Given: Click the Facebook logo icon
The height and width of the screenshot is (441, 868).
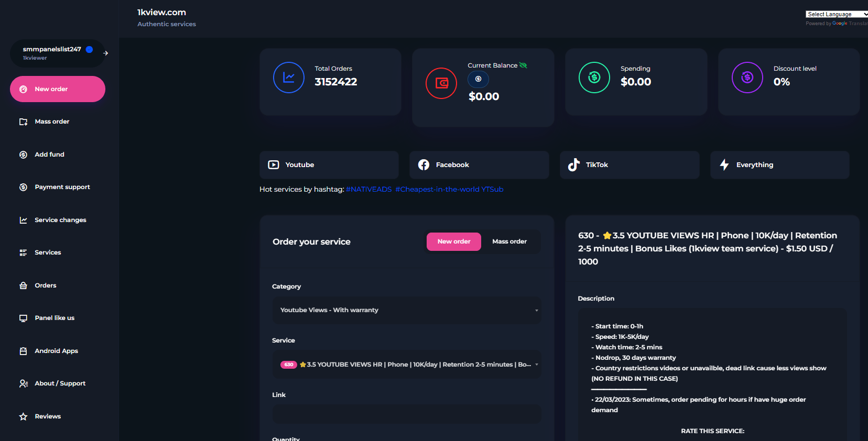Looking at the screenshot, I should pos(424,165).
